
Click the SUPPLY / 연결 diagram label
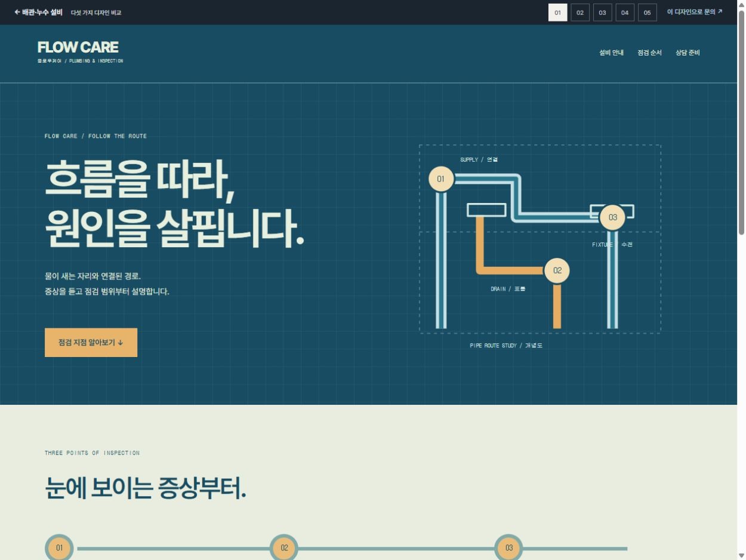479,159
